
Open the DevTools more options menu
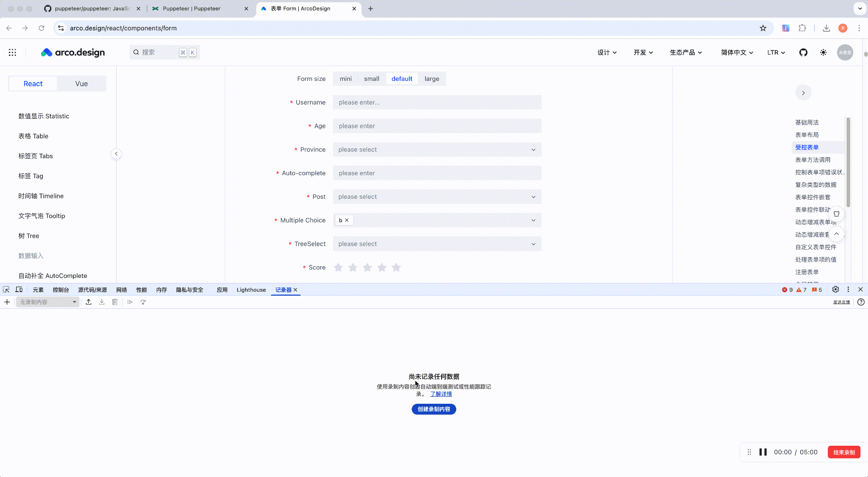tap(848, 289)
